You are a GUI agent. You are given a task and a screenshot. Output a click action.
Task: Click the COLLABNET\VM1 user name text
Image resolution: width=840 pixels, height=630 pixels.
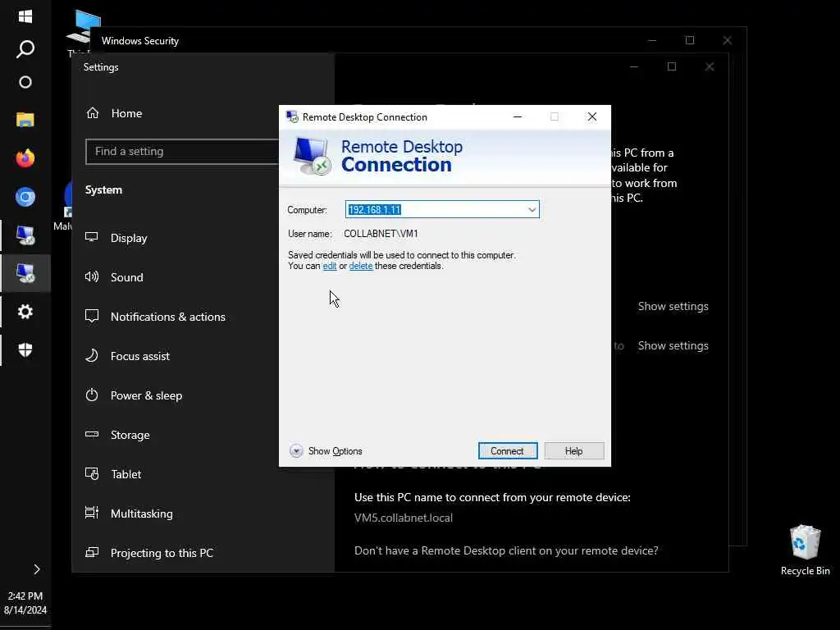pyautogui.click(x=381, y=234)
